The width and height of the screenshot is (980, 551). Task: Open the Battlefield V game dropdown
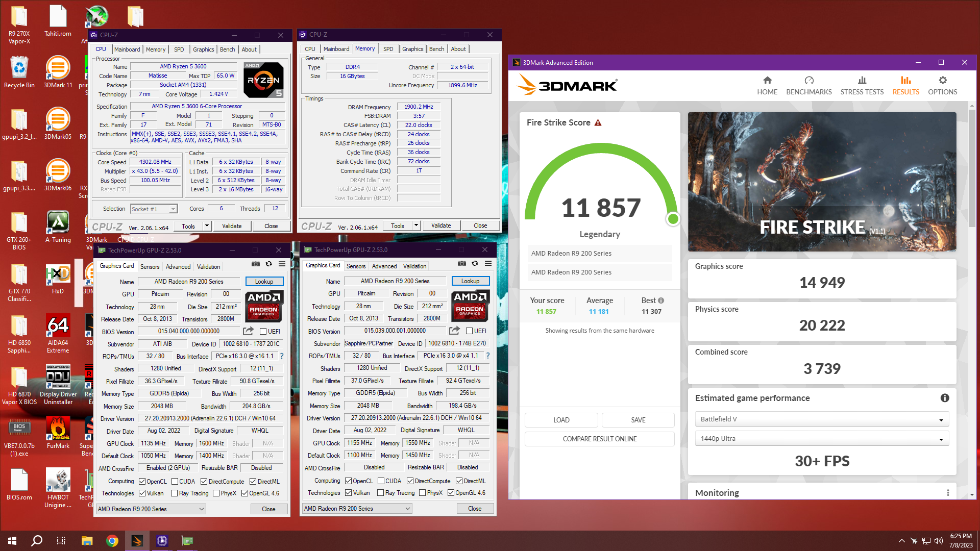click(822, 419)
